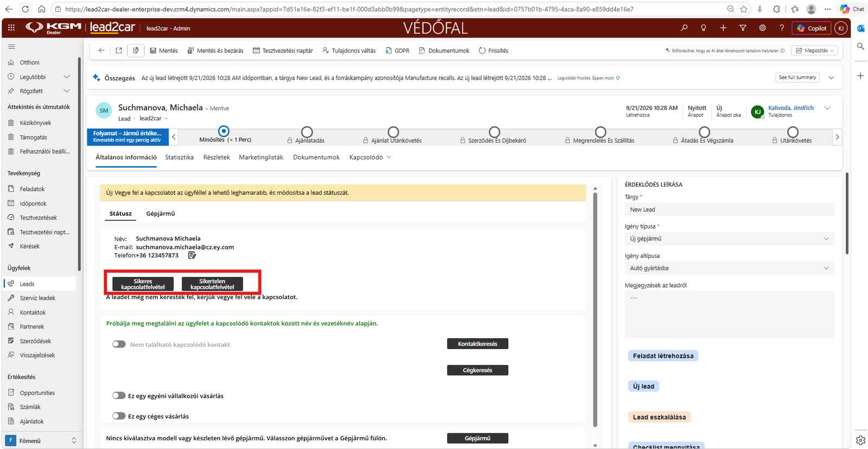868x449 pixels.
Task: Click the help question mark icon
Action: point(782,28)
